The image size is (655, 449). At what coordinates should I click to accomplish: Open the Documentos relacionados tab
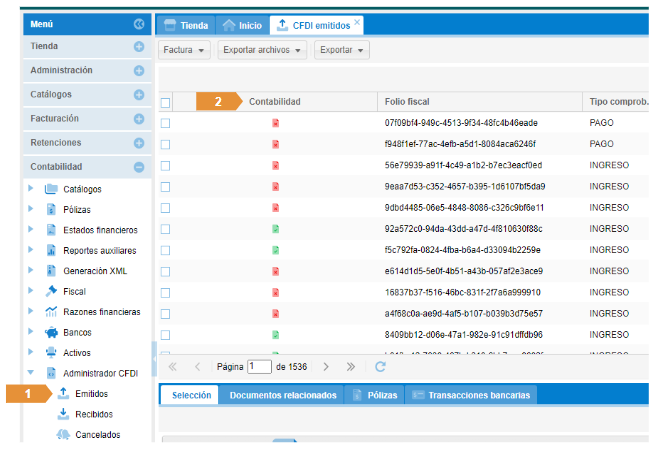[x=282, y=395]
